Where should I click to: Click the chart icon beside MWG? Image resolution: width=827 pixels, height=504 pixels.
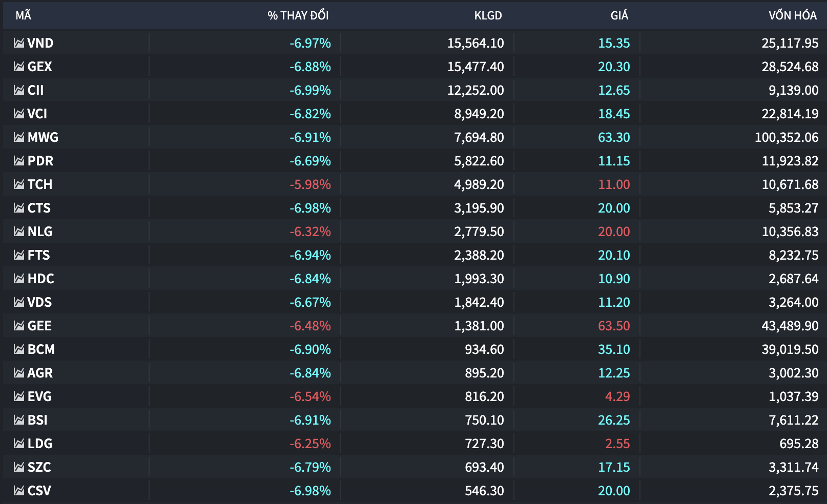[x=19, y=137]
